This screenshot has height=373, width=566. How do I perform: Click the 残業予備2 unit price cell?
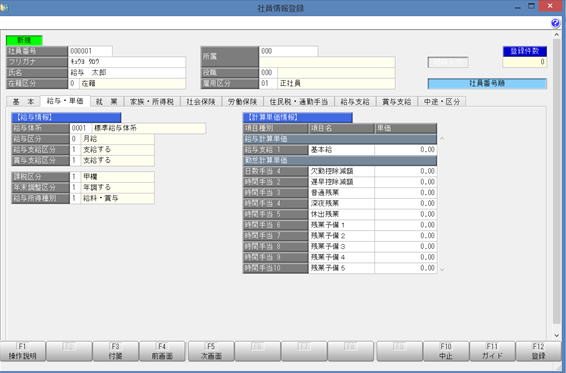point(406,236)
